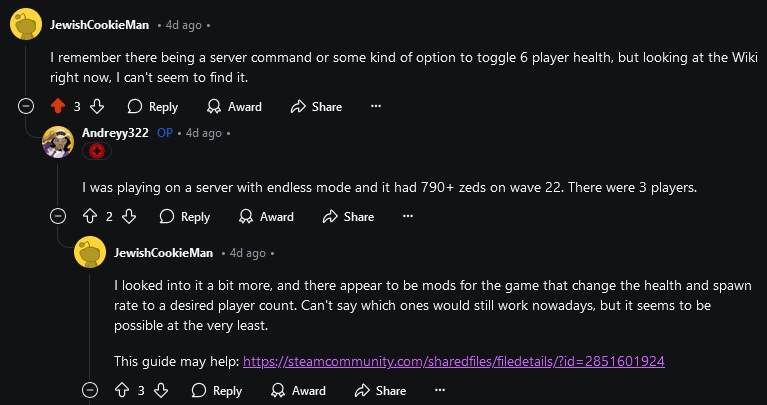Image resolution: width=767 pixels, height=405 pixels.
Task: Click JewishCookieMan's avatar on the top comment
Action: coord(26,23)
